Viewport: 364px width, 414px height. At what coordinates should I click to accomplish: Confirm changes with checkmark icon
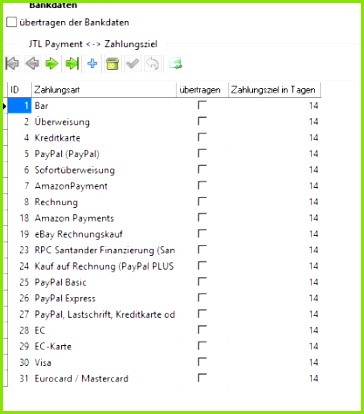tap(132, 63)
